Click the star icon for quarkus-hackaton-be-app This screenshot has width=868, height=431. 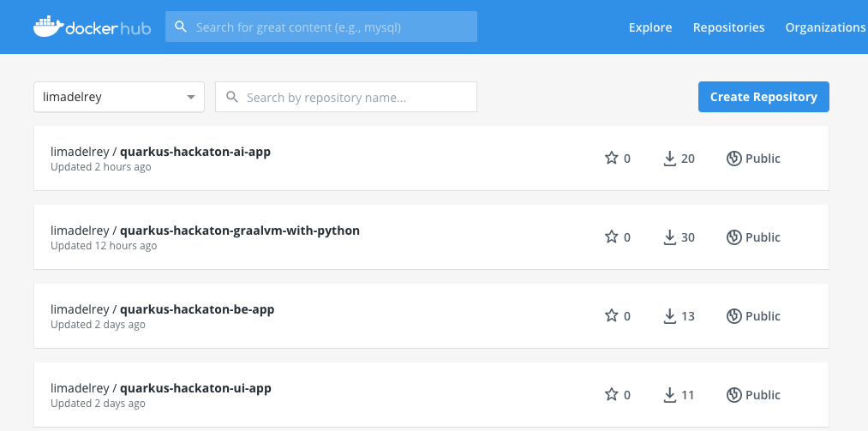(x=611, y=316)
